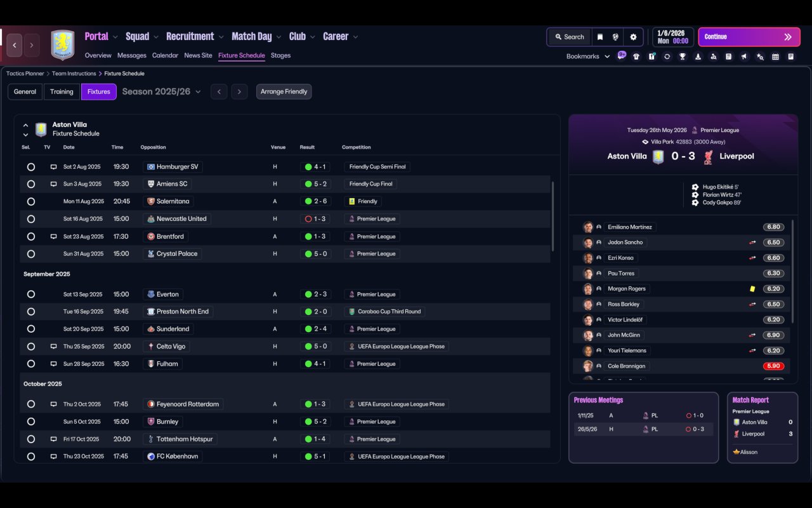Open the 9+ messages notification icon
Screen dimensions: 812x508
(x=622, y=55)
